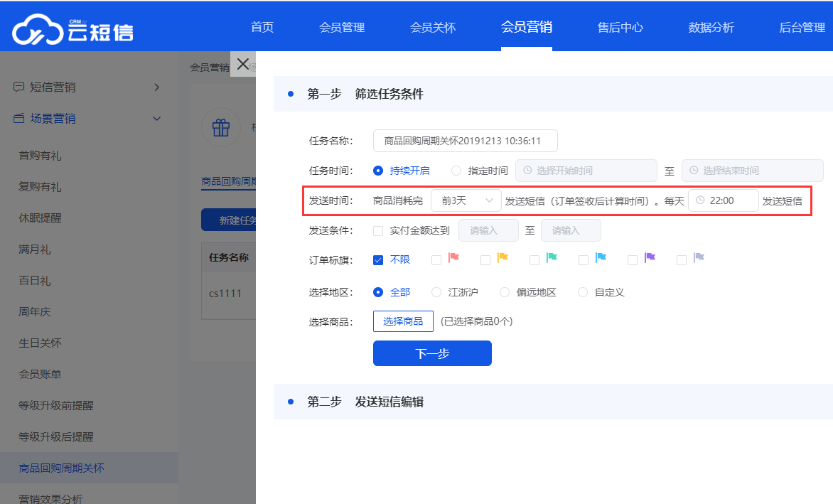Open the 前3天 dropdown

(x=466, y=201)
